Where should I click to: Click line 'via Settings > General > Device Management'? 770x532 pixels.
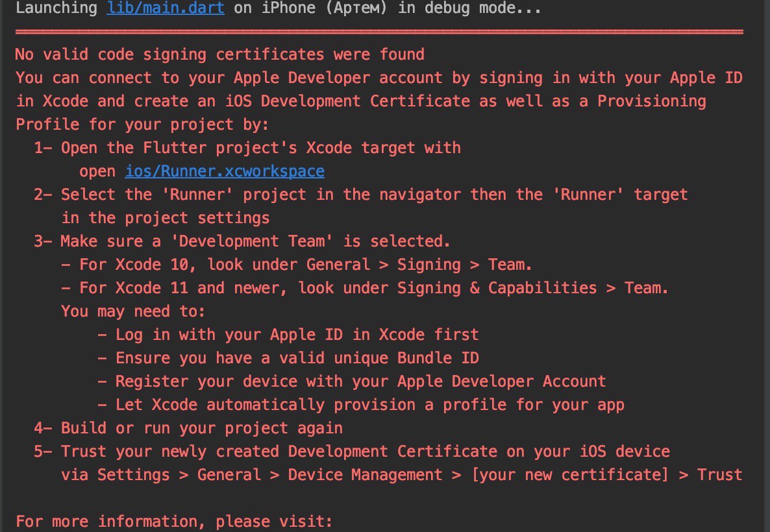402,474
